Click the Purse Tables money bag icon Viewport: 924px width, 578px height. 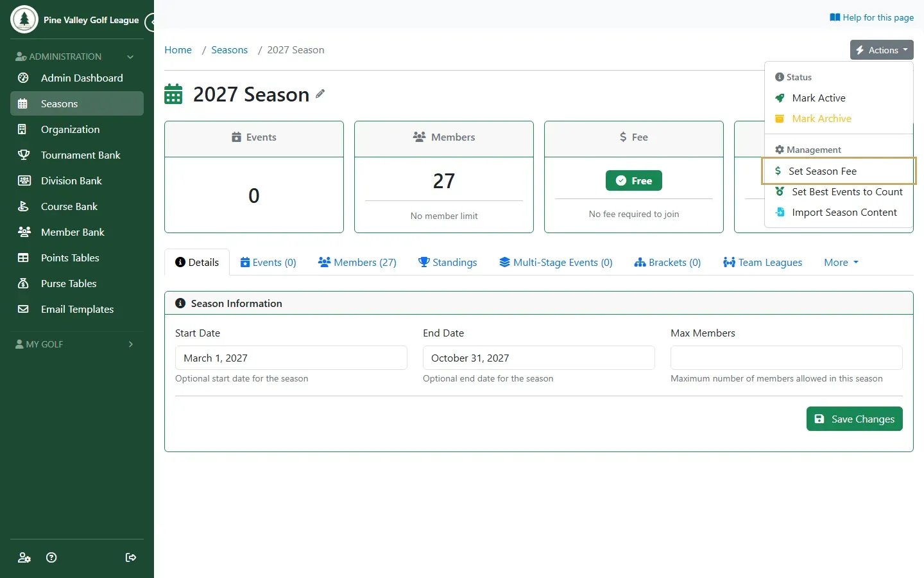click(x=23, y=283)
